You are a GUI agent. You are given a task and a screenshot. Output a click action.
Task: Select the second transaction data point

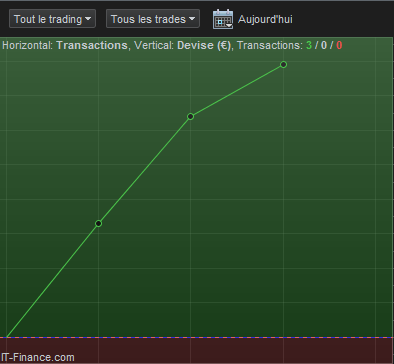190,116
